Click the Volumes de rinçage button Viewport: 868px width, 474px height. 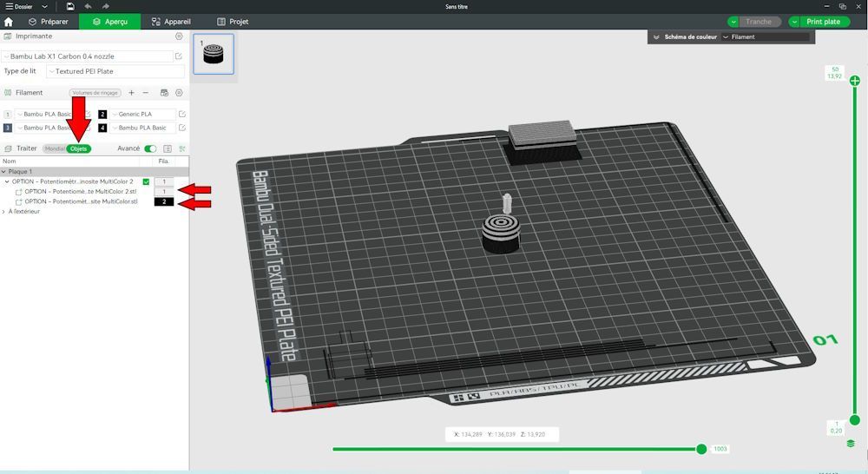click(95, 93)
